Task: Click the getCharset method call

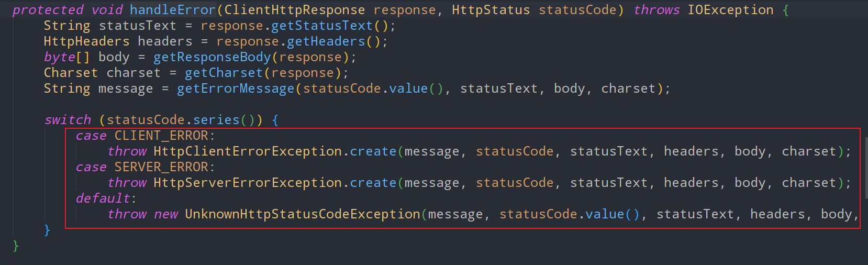Action: [224, 73]
